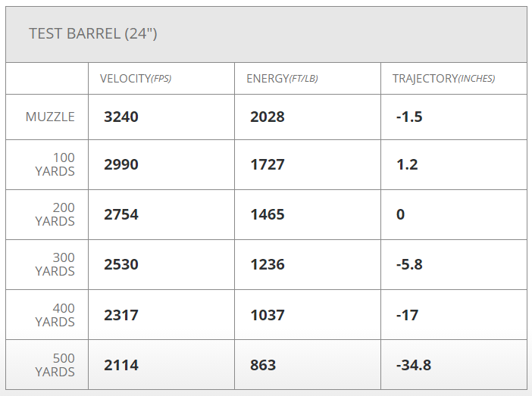Screen dimensions: 532x396
Task: Select the muzzle velocity value 3240
Action: pos(121,117)
